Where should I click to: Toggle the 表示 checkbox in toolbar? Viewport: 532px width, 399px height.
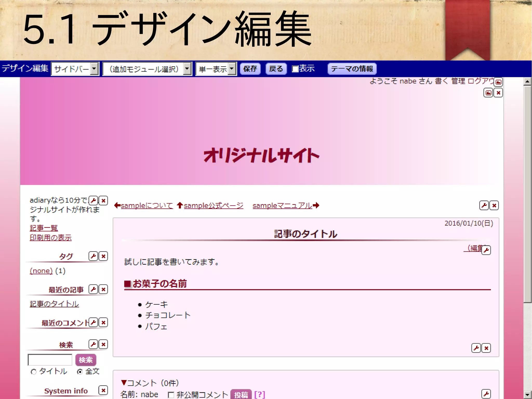point(295,69)
